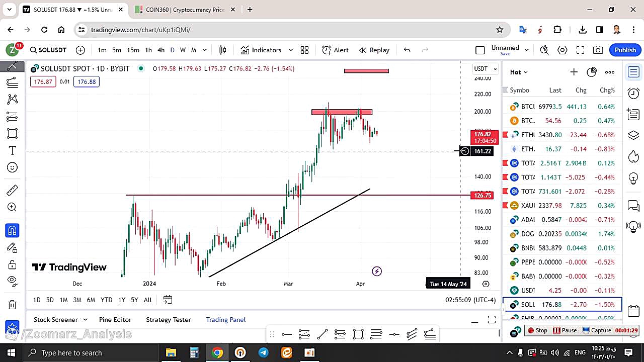The width and height of the screenshot is (644, 362).
Task: Click the Windows Start button
Action: point(11,352)
